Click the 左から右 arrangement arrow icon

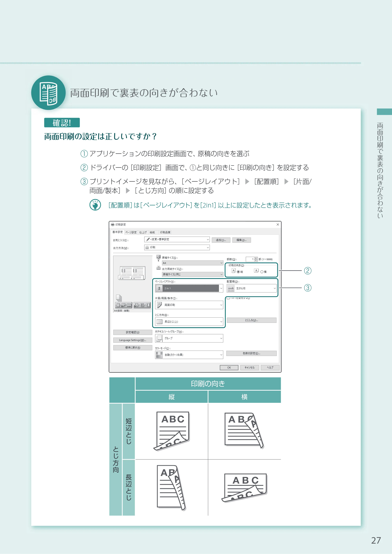(x=231, y=288)
